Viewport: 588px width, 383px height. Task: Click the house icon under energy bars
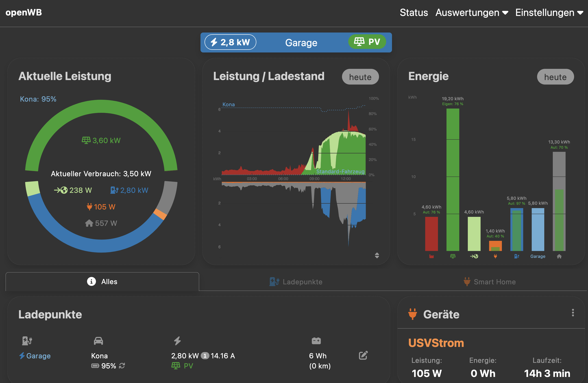click(559, 256)
